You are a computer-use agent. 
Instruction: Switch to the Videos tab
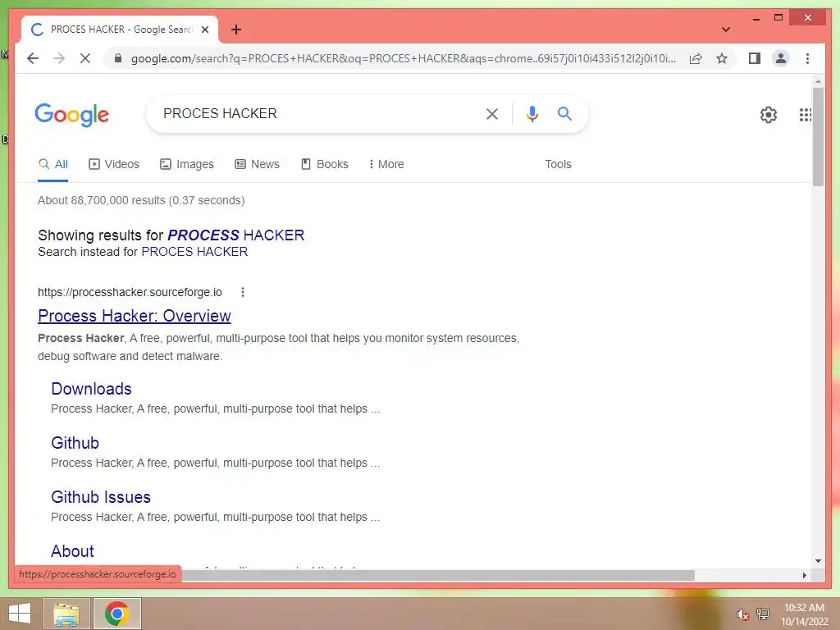113,164
